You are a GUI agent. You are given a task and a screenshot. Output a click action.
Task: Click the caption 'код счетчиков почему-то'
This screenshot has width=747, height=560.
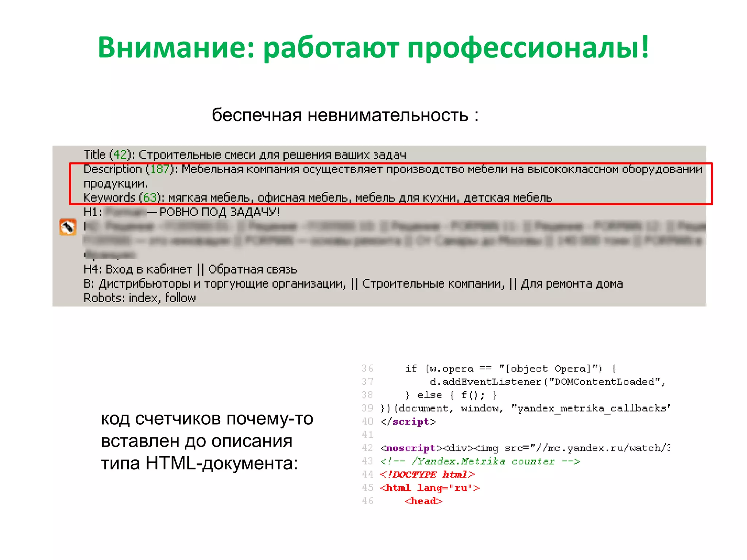pyautogui.click(x=207, y=419)
